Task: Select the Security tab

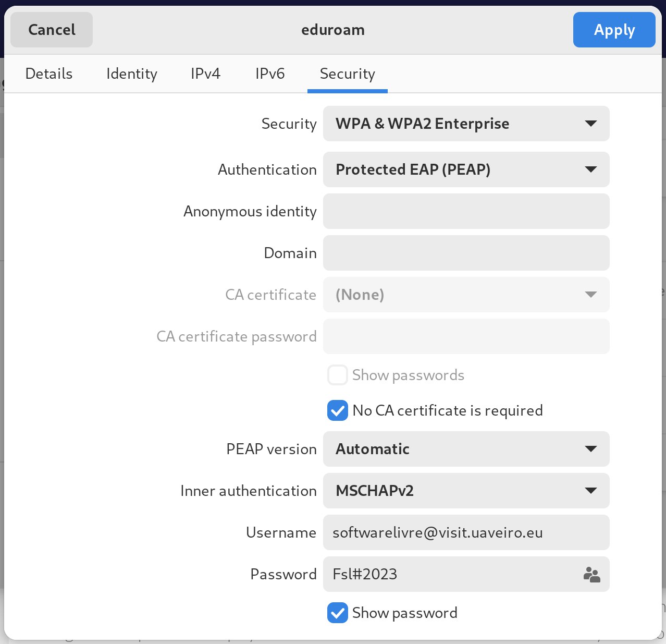Action: click(348, 74)
